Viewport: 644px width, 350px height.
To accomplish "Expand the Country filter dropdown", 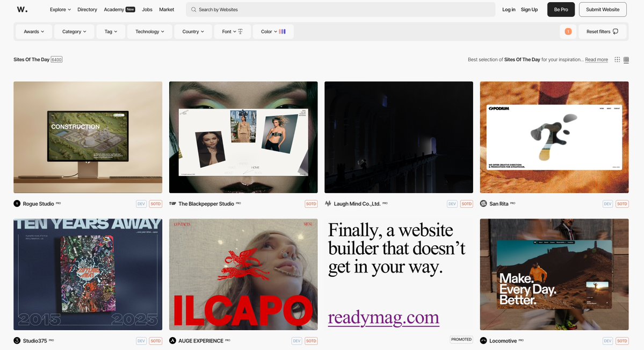I will pyautogui.click(x=193, y=32).
